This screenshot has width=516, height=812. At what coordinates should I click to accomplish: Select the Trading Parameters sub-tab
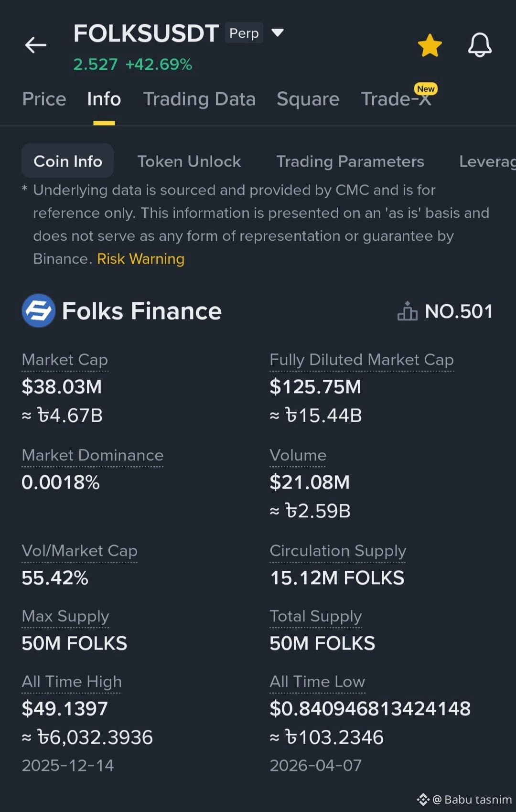click(350, 161)
